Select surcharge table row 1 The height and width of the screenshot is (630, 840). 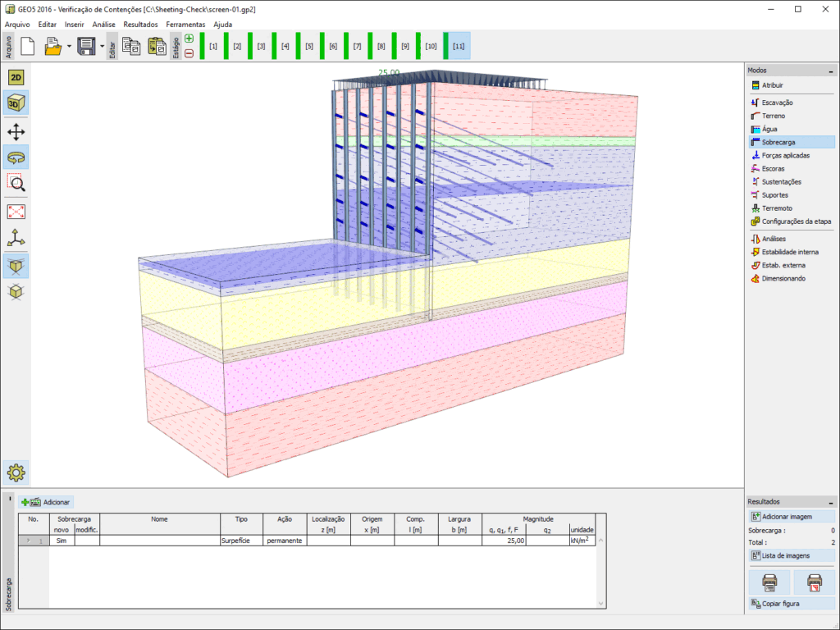point(307,541)
